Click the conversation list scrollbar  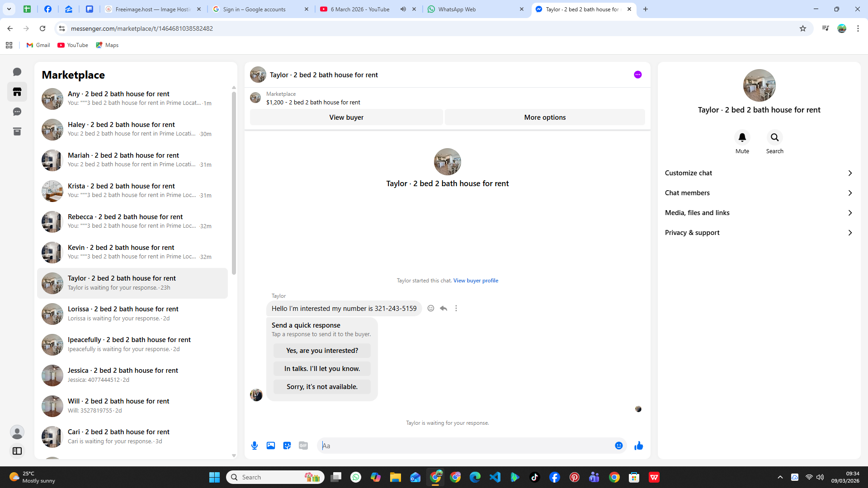(x=234, y=183)
